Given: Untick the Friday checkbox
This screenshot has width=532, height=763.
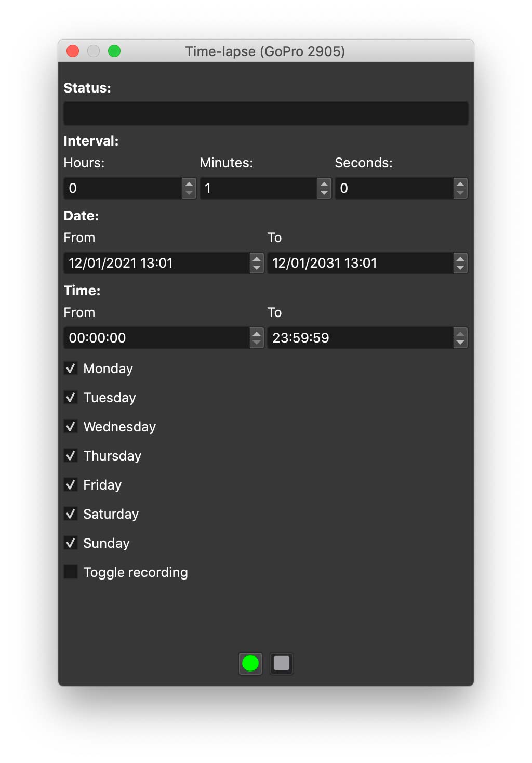Looking at the screenshot, I should (x=71, y=485).
